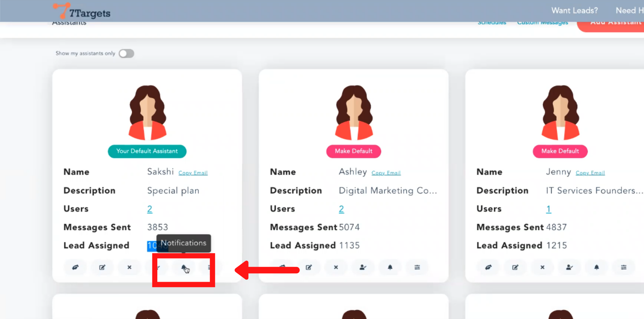Click the delete X icon on Sakshi's card

click(129, 267)
